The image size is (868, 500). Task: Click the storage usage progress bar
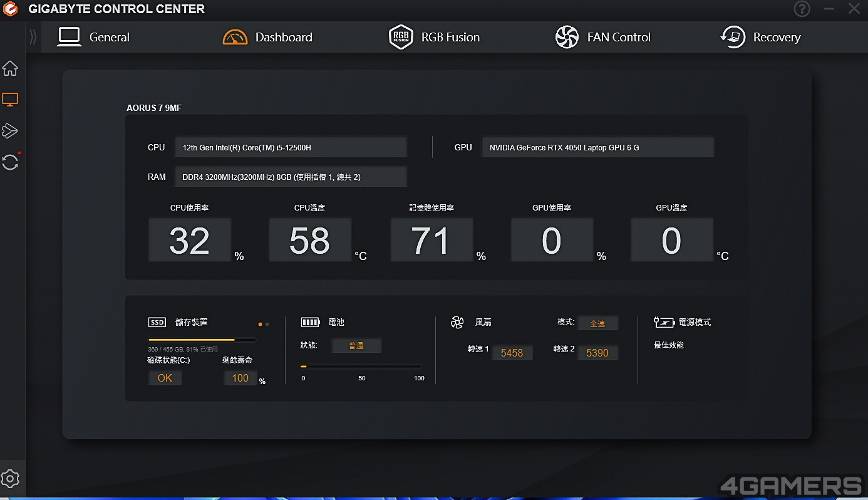click(202, 340)
